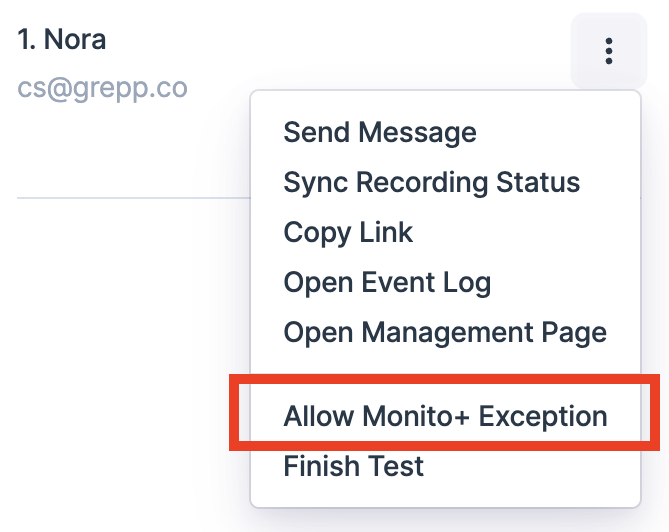669x532 pixels.
Task: Sync Nora's recording status
Action: pos(431,183)
